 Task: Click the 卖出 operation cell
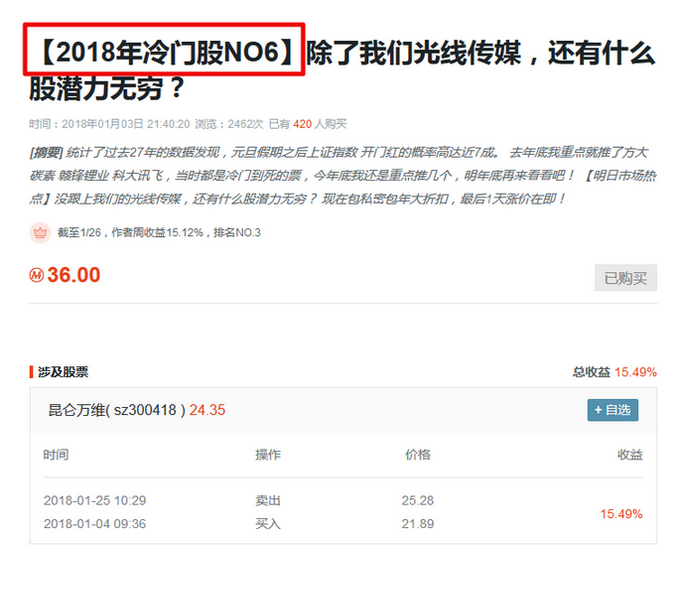coord(268,501)
